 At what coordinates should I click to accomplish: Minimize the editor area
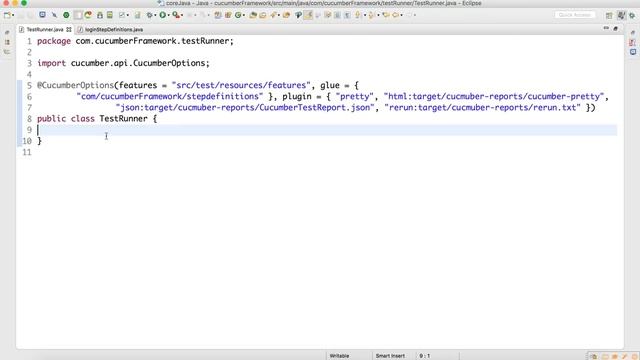coord(606,28)
